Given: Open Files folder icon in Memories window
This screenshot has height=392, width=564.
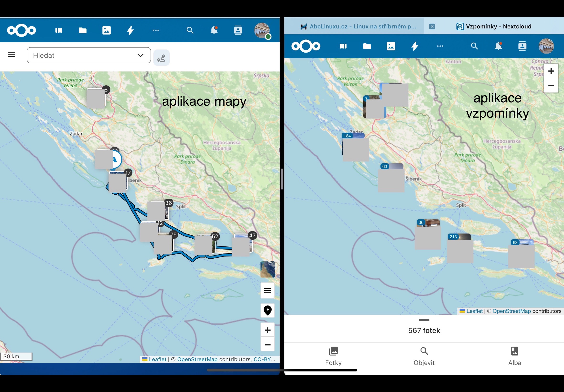Looking at the screenshot, I should coord(367,46).
